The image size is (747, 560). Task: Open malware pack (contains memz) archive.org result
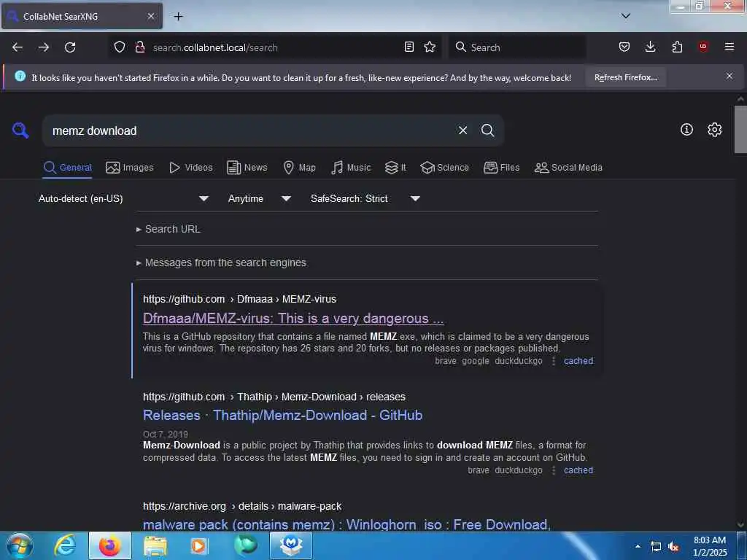point(347,525)
